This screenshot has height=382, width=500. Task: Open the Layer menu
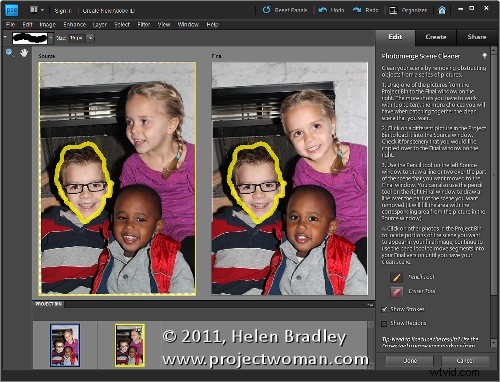pos(100,24)
